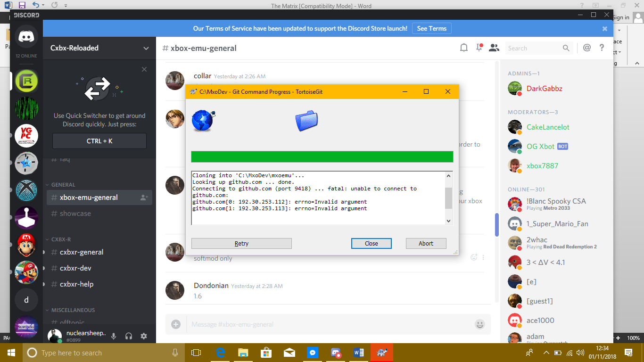Deafen audio with headphones icon
This screenshot has width=644, height=362.
click(129, 336)
